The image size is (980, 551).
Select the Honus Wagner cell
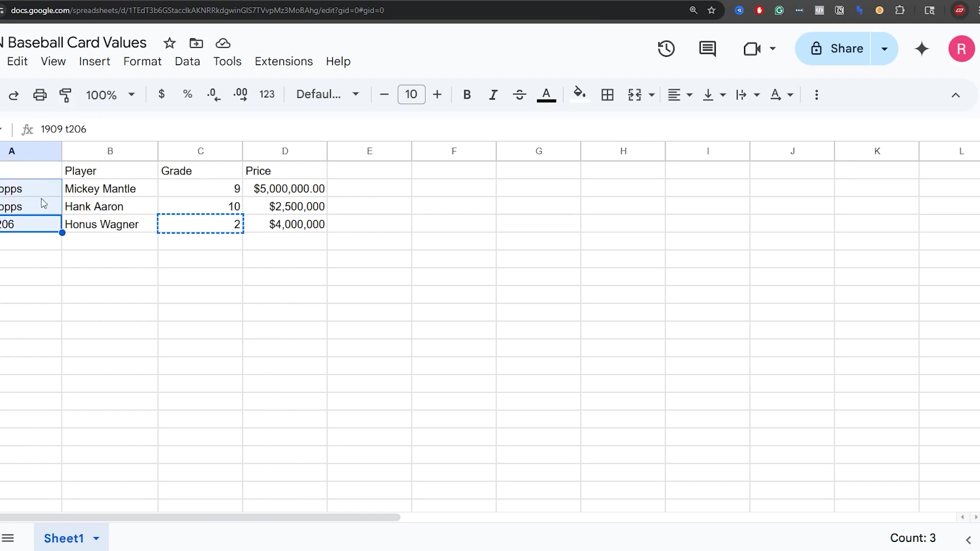tap(110, 224)
